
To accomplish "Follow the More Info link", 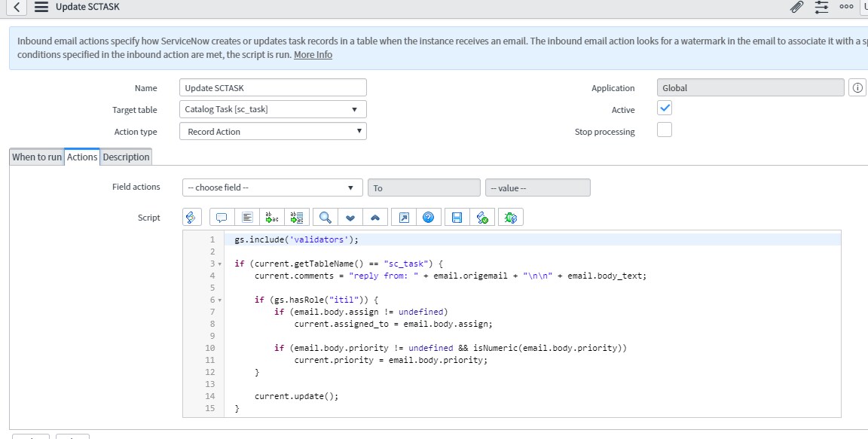I will click(313, 55).
